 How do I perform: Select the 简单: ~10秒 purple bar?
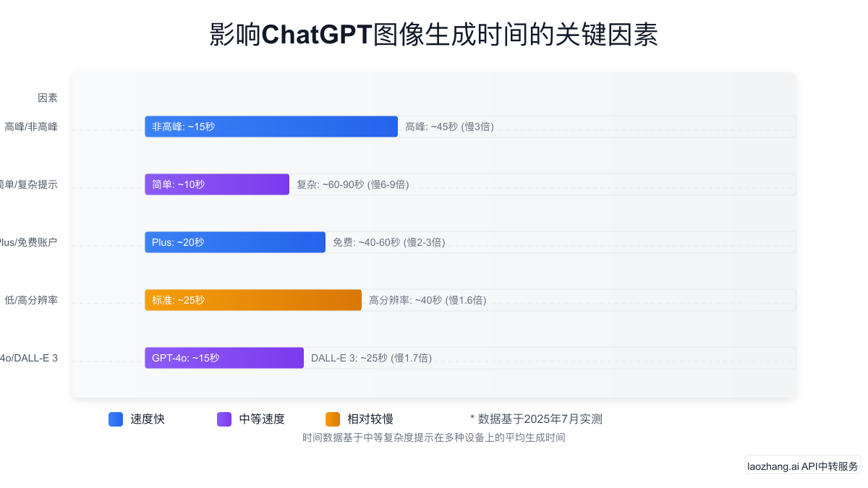pyautogui.click(x=217, y=184)
